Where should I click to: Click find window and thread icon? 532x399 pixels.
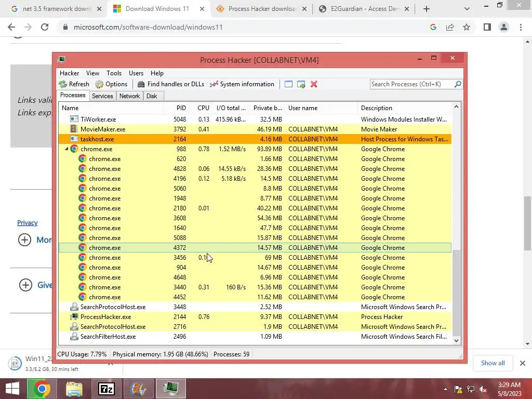[301, 84]
